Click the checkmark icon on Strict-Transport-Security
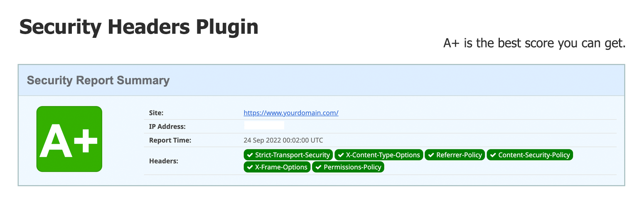Viewport: 644px width, 208px height. pos(250,155)
